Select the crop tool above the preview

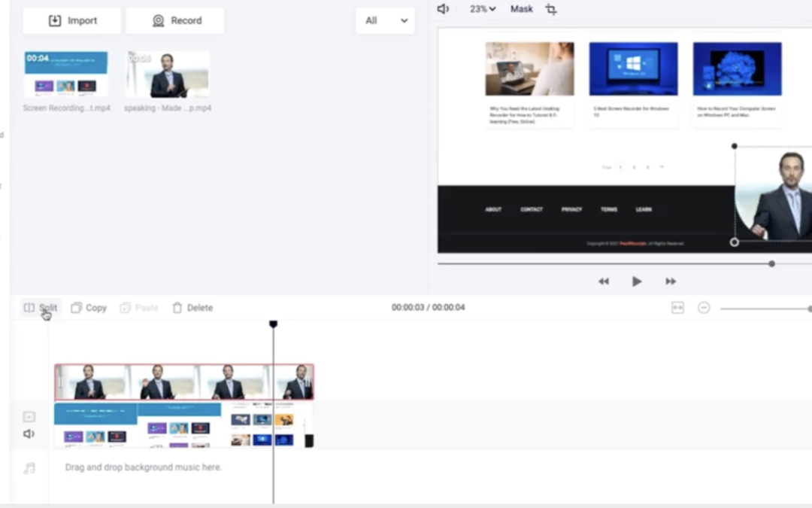(x=551, y=9)
